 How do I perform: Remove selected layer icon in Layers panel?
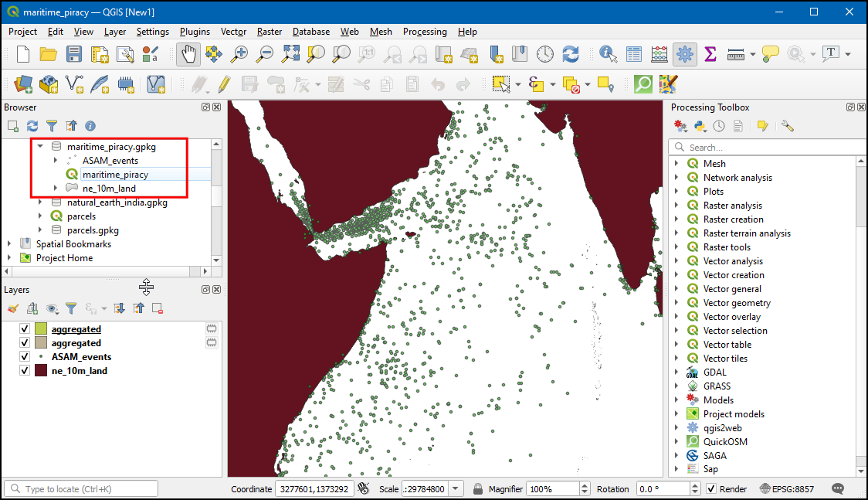(158, 308)
